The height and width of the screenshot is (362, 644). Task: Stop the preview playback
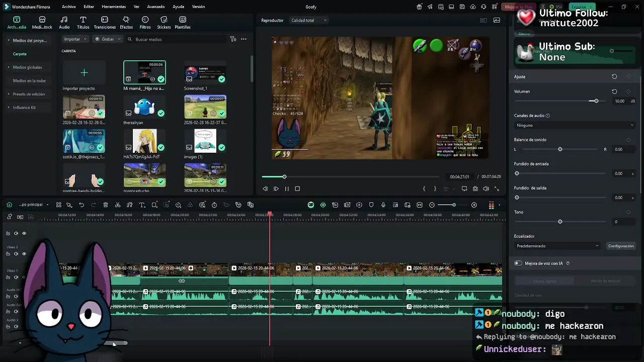pos(297,189)
